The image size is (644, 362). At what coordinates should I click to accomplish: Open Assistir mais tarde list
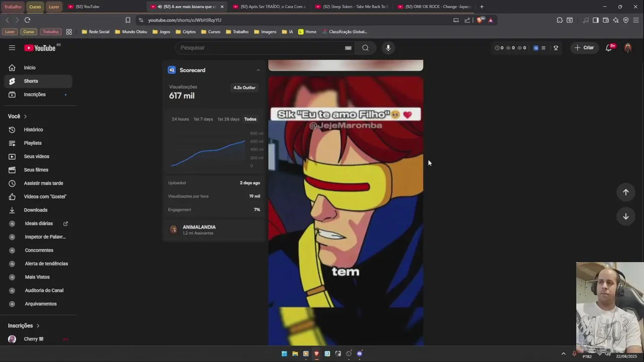[38, 183]
